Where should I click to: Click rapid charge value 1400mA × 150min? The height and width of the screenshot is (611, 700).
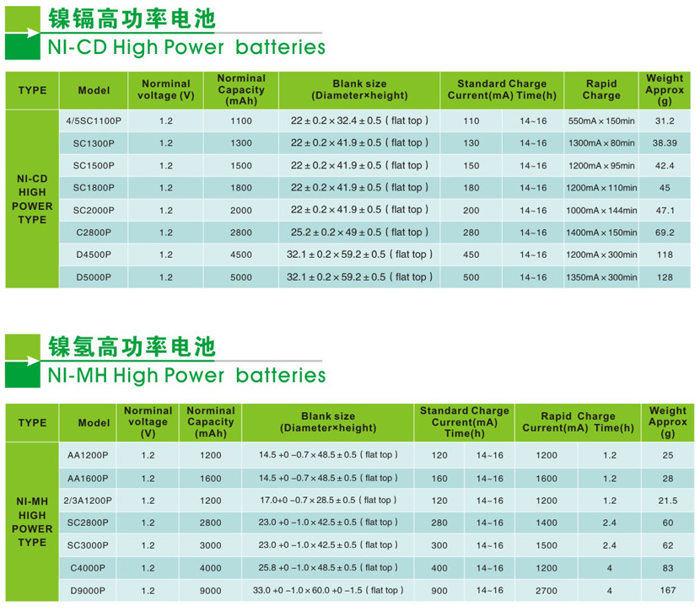[x=601, y=233]
